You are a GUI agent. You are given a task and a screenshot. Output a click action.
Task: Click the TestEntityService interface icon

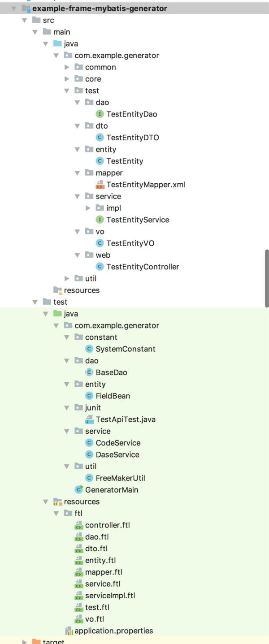point(100,220)
